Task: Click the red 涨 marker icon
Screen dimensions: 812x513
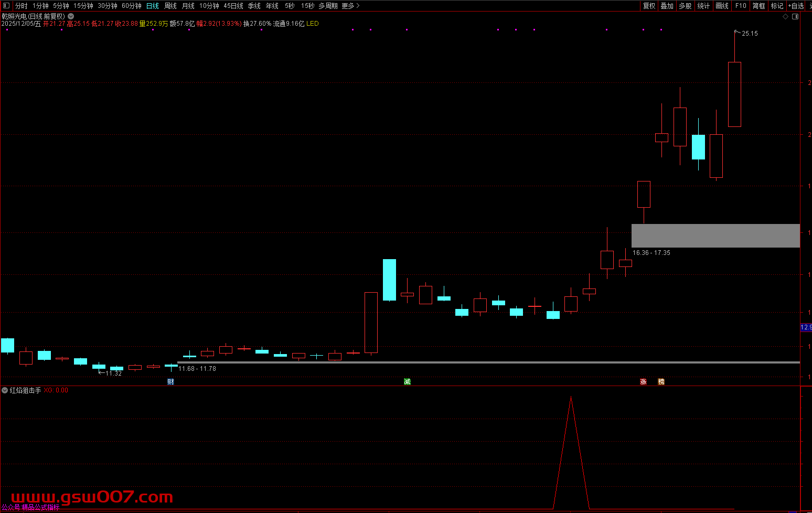Action: pos(643,382)
